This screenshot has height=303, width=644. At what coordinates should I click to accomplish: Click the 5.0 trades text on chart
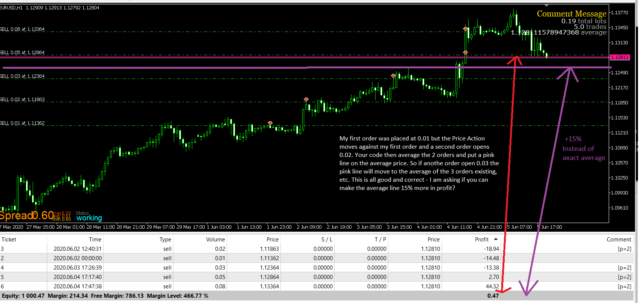point(590,27)
